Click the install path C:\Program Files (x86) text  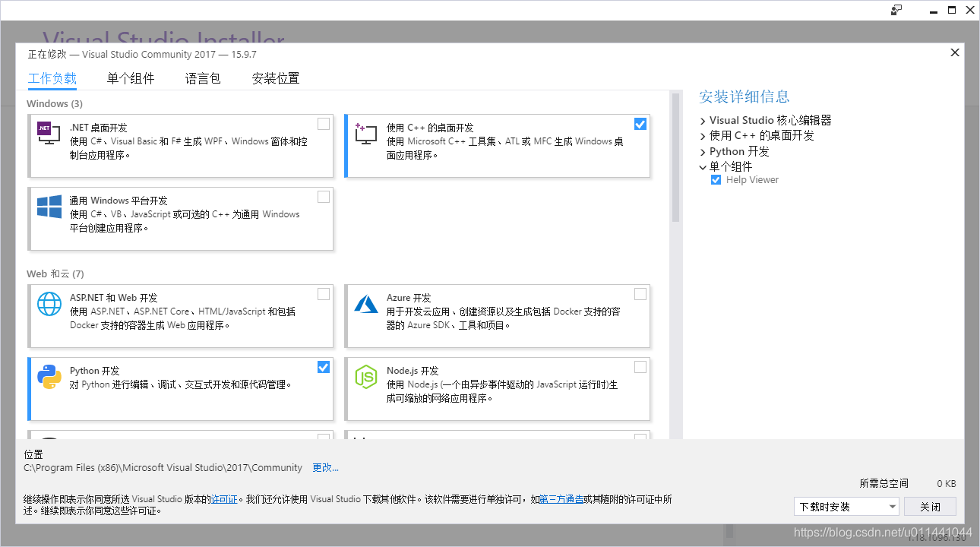163,468
